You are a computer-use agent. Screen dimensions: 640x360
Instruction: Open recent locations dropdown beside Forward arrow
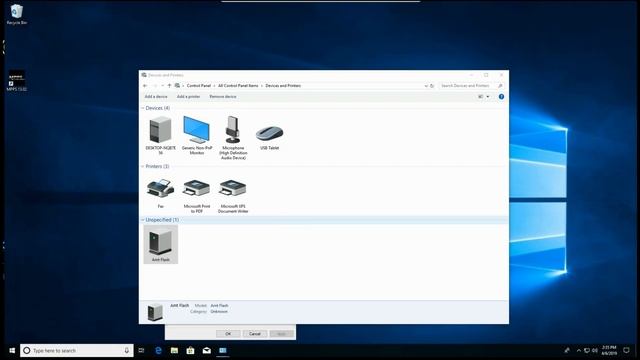pos(162,86)
